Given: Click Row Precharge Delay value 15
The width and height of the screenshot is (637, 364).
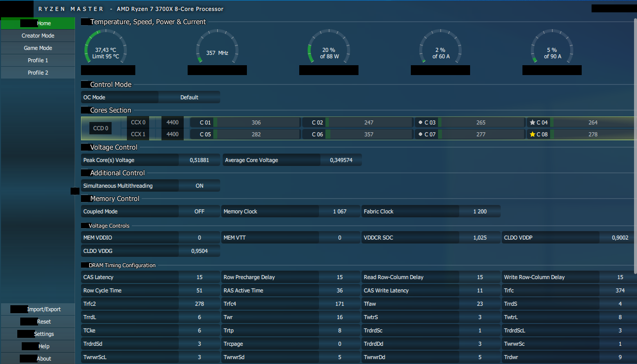Looking at the screenshot, I should [x=340, y=277].
